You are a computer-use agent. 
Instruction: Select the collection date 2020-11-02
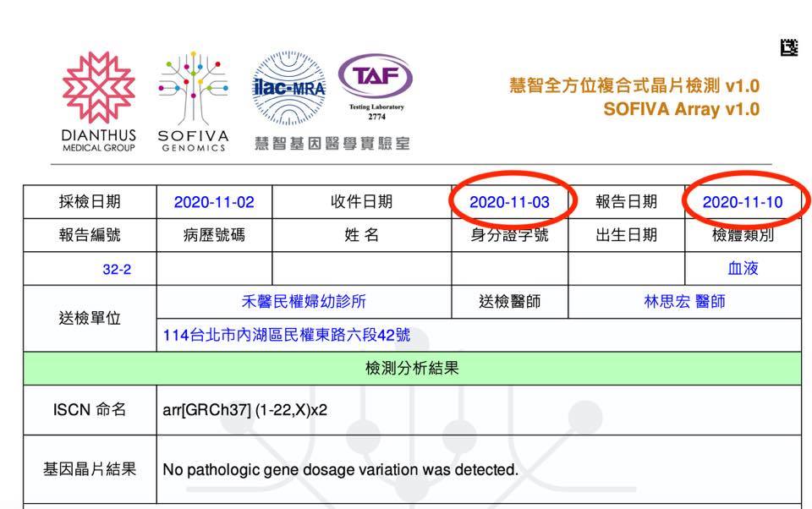point(214,202)
